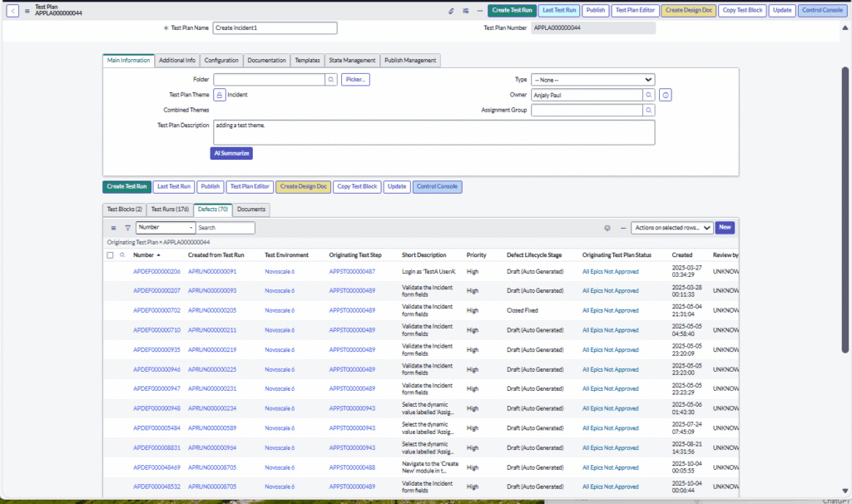The width and height of the screenshot is (852, 504).
Task: Open defect APDEF000000206 link
Action: tap(156, 271)
